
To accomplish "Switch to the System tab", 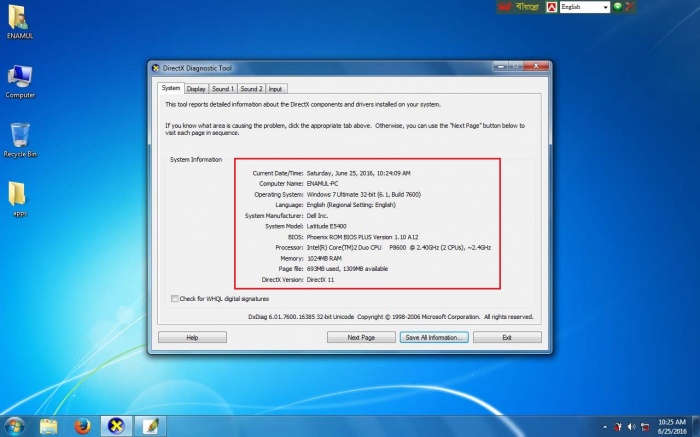I will coord(171,88).
